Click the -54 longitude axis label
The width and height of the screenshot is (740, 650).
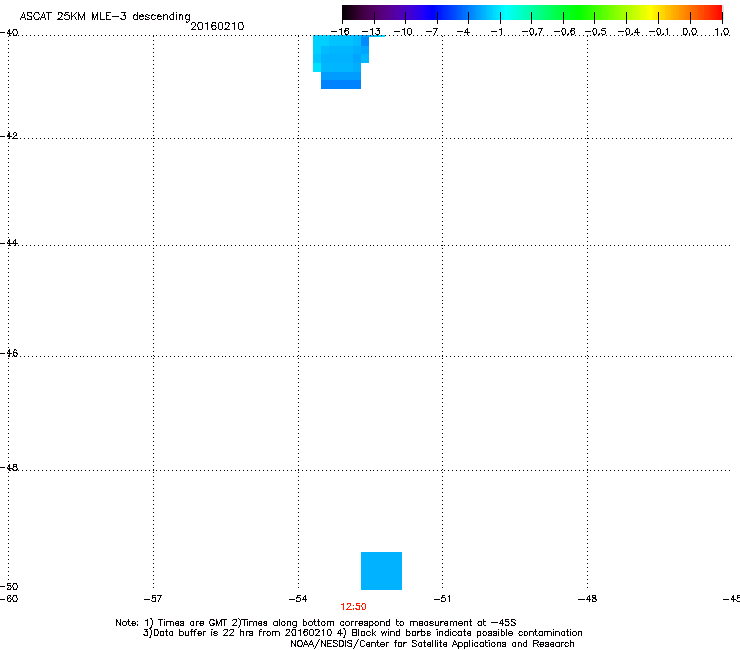point(298,599)
